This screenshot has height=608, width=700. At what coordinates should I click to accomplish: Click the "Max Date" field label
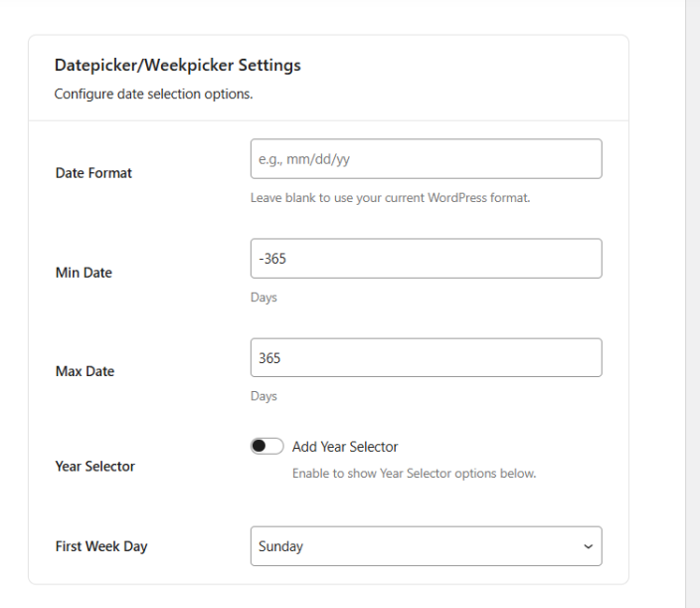click(85, 371)
